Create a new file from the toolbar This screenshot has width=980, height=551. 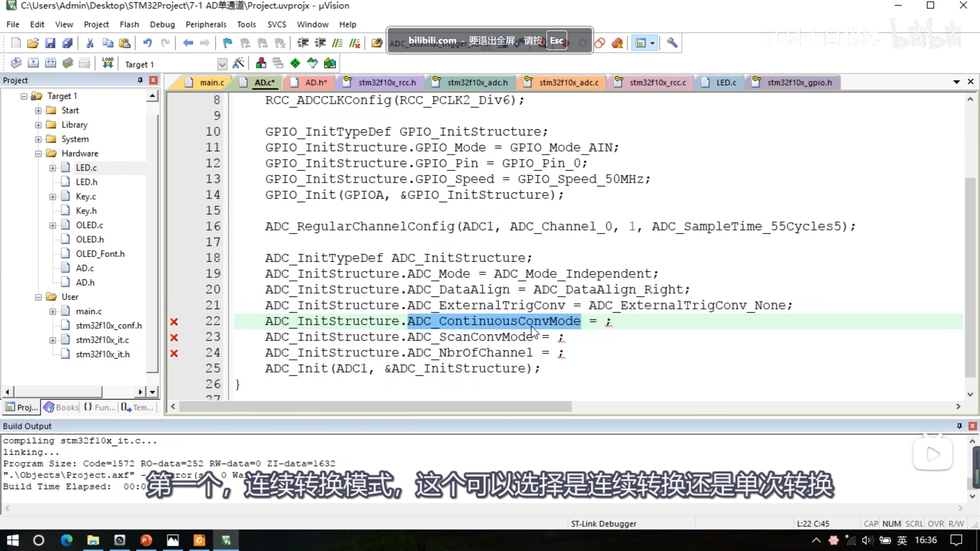pos(16,43)
